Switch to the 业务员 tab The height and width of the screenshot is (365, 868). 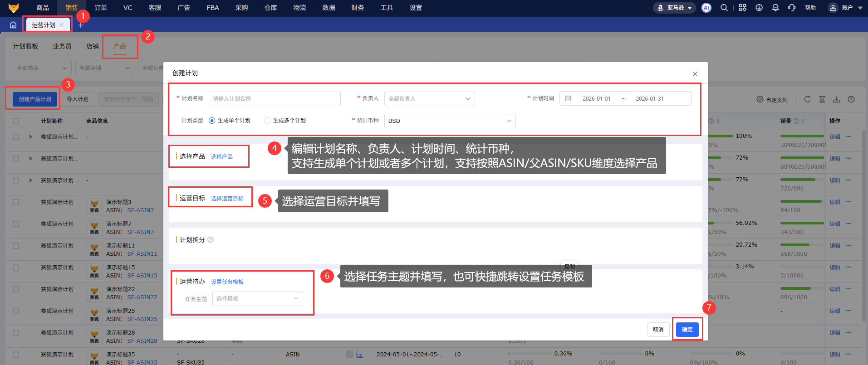point(62,46)
